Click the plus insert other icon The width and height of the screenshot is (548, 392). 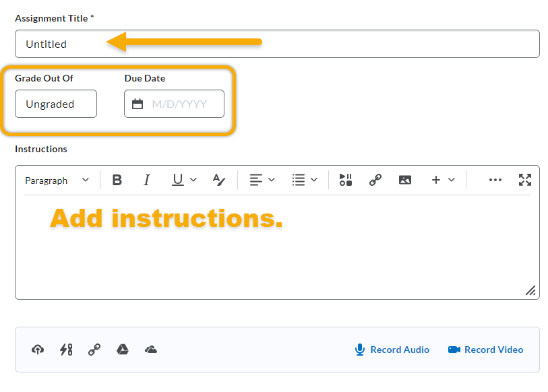point(436,180)
